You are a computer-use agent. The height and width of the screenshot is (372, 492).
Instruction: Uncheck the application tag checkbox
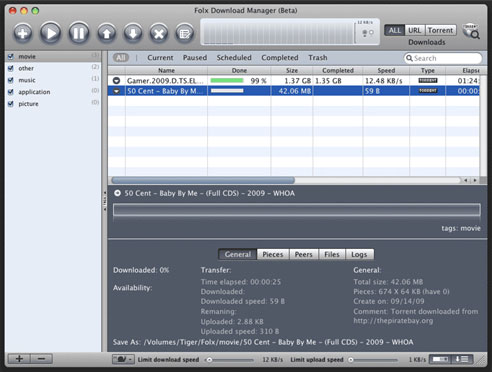[11, 92]
